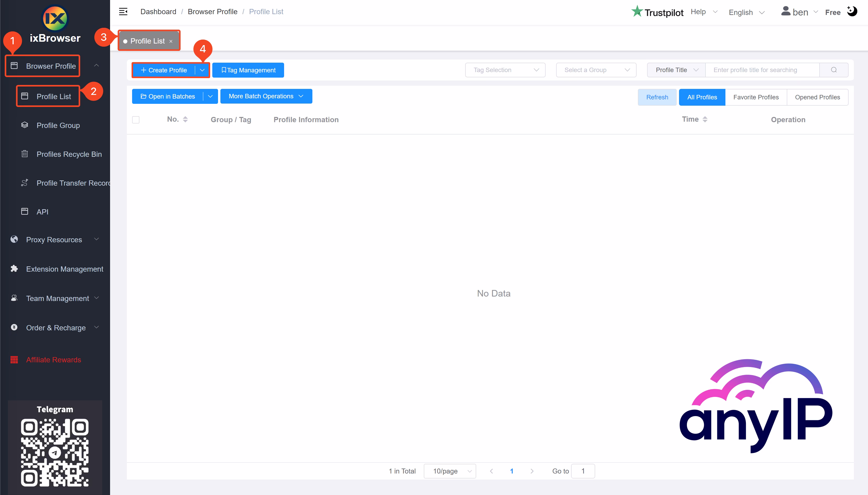Start a search with the magnifier icon
The height and width of the screenshot is (495, 868).
tap(834, 70)
